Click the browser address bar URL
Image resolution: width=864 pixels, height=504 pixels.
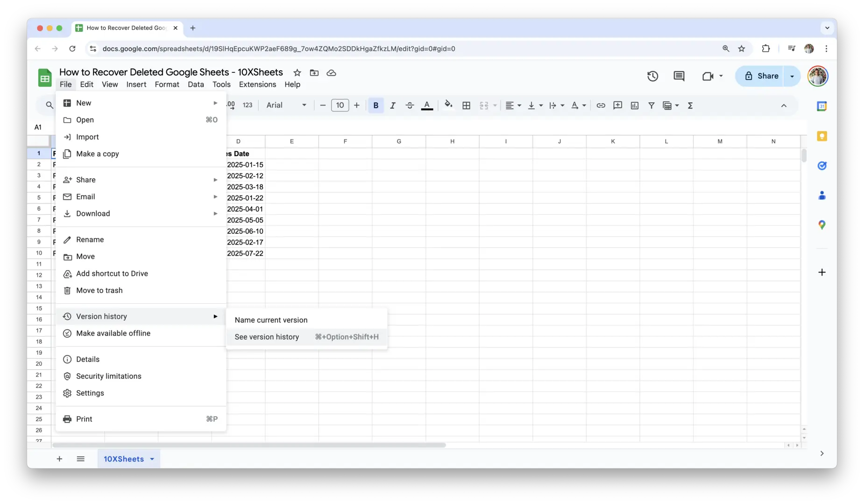pos(279,49)
